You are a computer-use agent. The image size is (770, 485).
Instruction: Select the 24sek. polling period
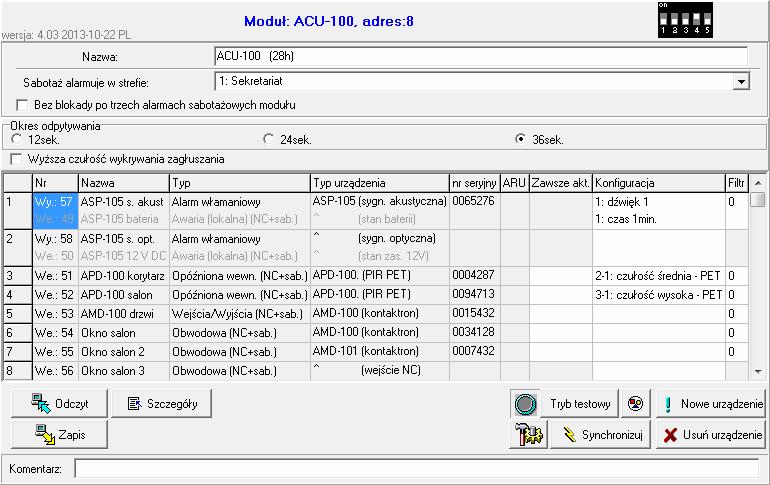(268, 139)
